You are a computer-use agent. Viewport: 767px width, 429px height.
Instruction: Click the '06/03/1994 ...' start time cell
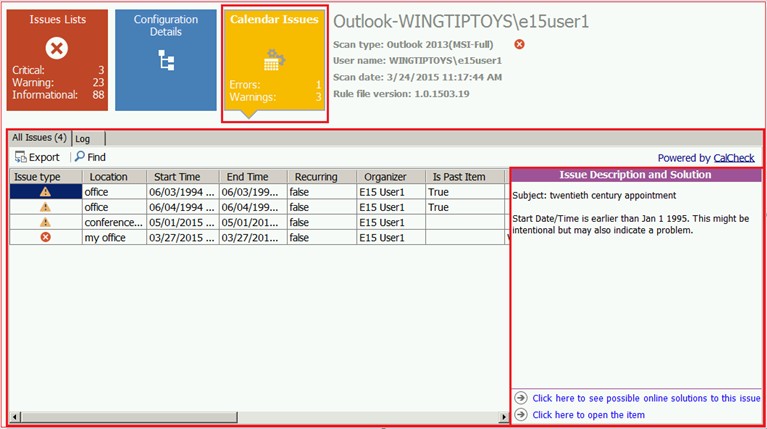point(183,192)
